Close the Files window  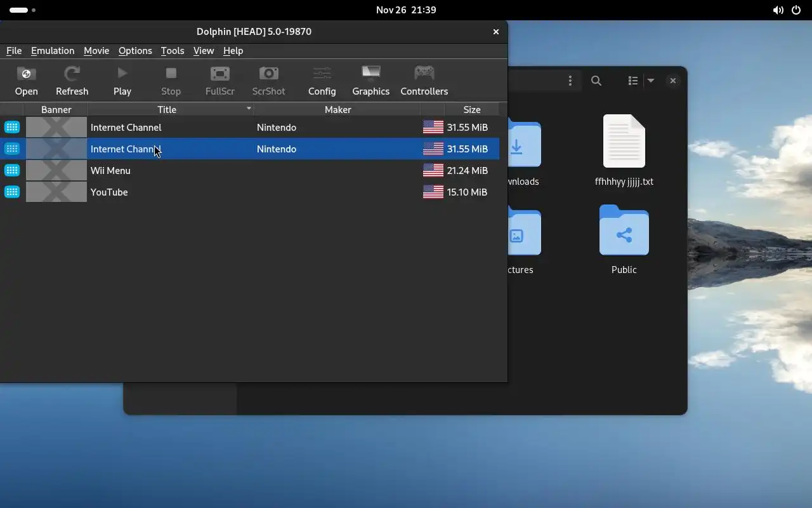pyautogui.click(x=672, y=81)
